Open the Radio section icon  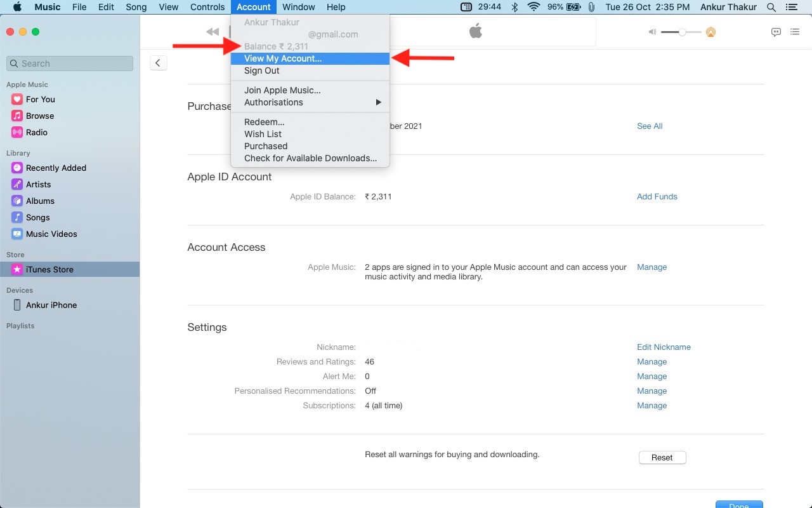[17, 132]
